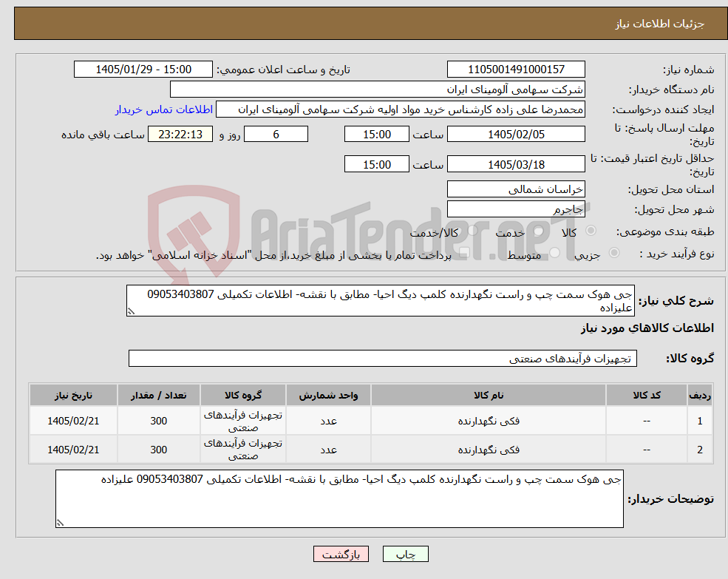Select the خدمت radio button
Viewport: 728px width, 579px height.
(539, 231)
